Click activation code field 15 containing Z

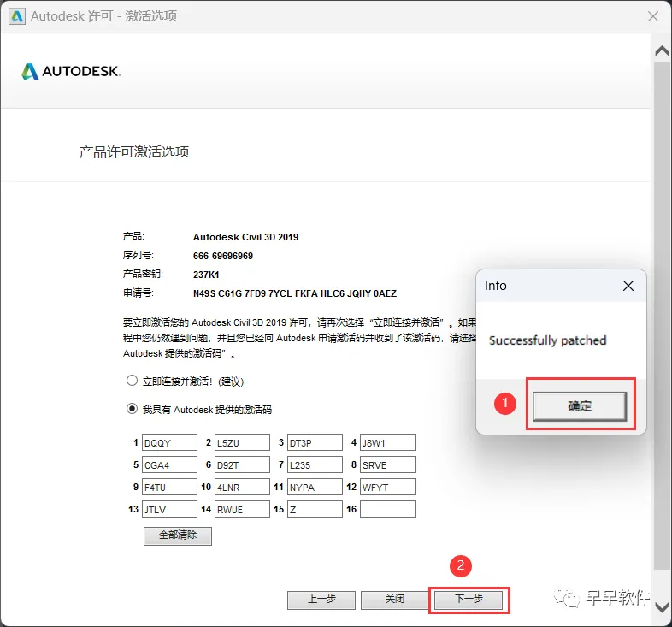[x=315, y=510]
